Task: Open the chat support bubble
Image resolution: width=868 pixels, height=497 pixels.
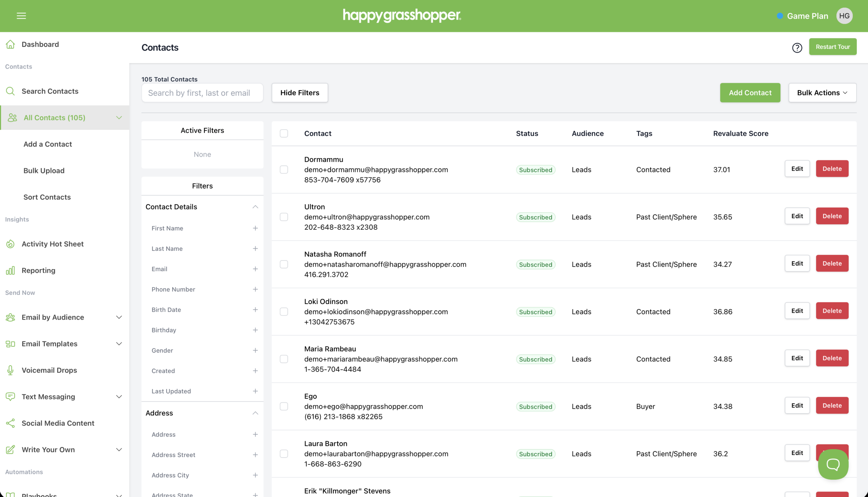Action: coord(833,464)
